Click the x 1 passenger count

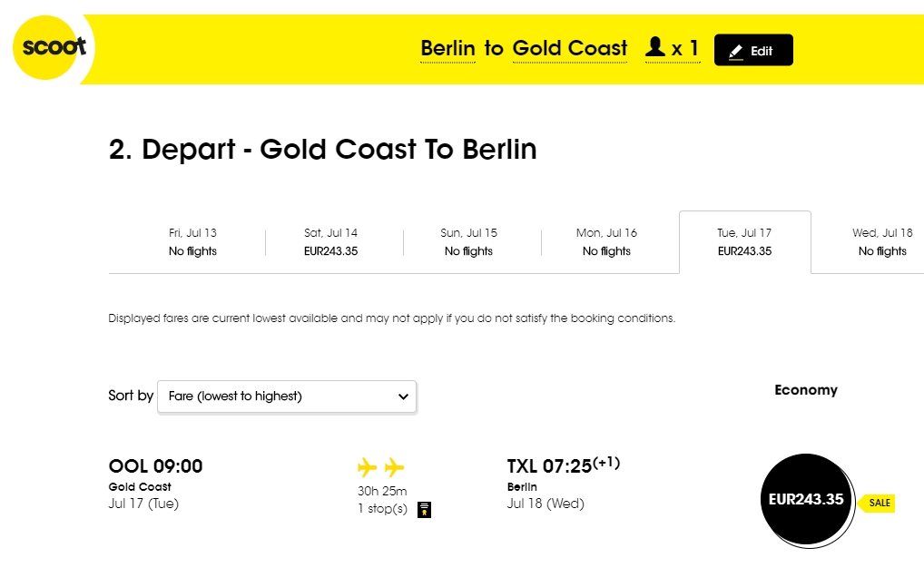[684, 48]
